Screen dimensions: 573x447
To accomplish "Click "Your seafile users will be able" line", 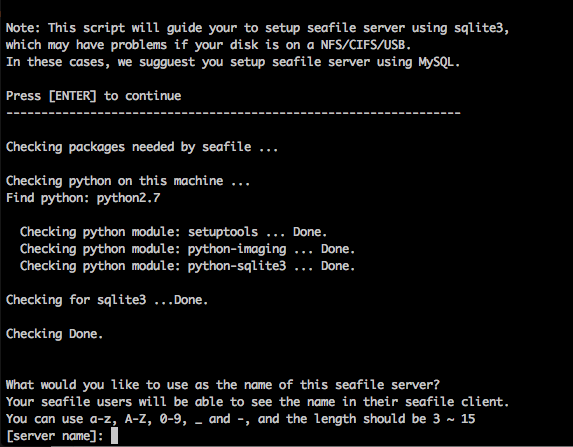I will point(257,402).
